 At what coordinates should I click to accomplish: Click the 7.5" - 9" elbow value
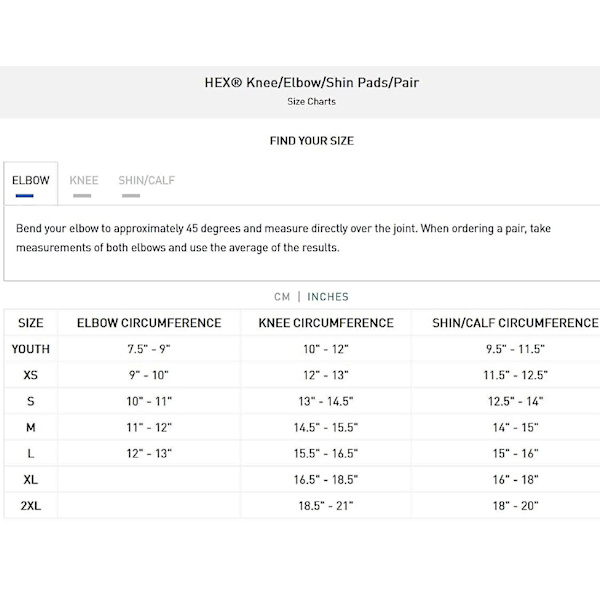coord(149,349)
